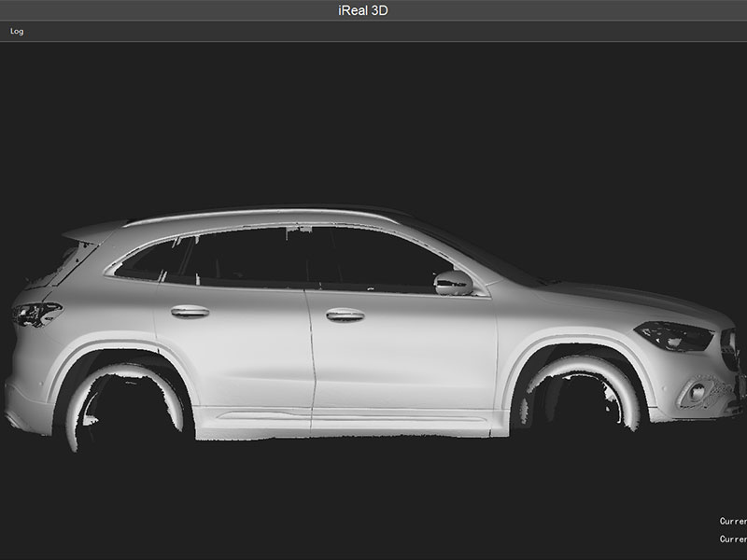The image size is (747, 560).
Task: Open the Log menu
Action: (15, 31)
